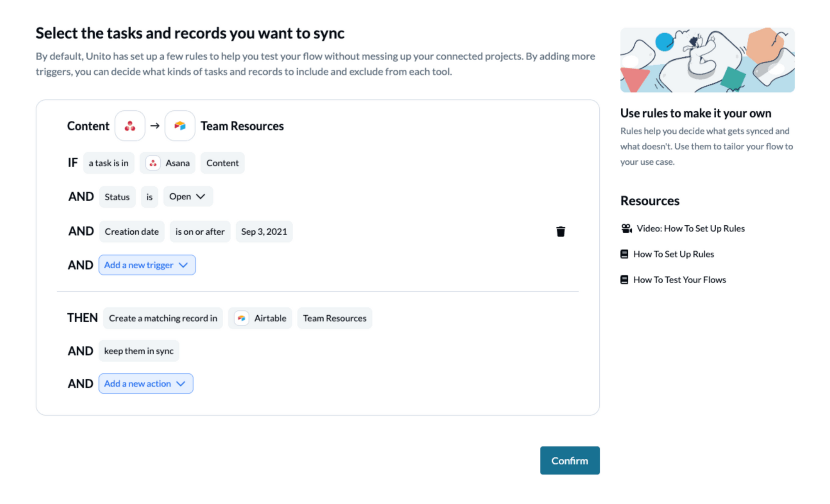Click the 'keep them in sync' chip

coord(139,351)
